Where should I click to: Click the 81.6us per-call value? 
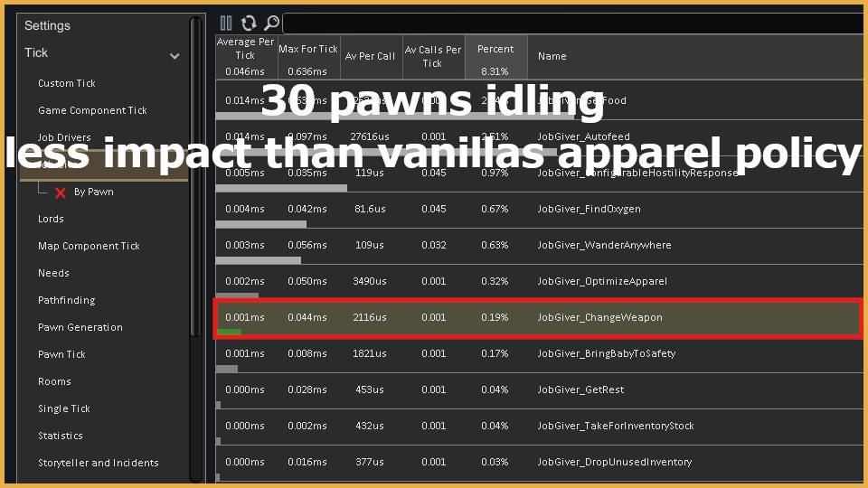pos(370,209)
